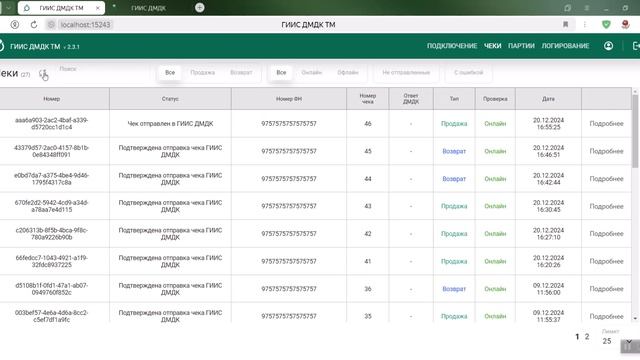The width and height of the screenshot is (640, 360).
Task: Open the tab list chevron in the browser
Action: 8,7
